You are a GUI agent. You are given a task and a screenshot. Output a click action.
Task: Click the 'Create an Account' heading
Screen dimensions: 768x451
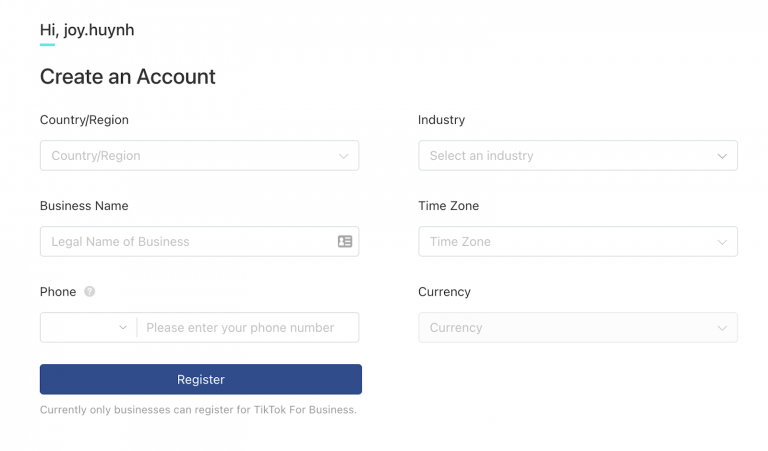pos(128,76)
